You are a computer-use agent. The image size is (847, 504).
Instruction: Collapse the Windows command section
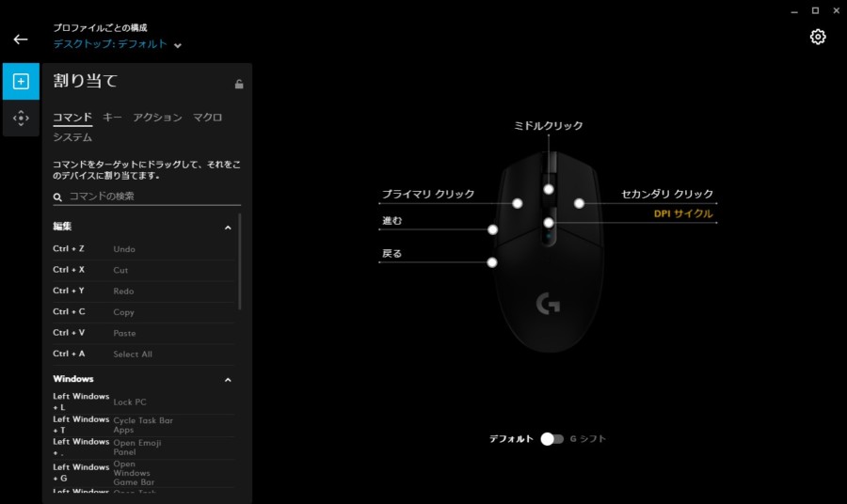click(x=228, y=380)
